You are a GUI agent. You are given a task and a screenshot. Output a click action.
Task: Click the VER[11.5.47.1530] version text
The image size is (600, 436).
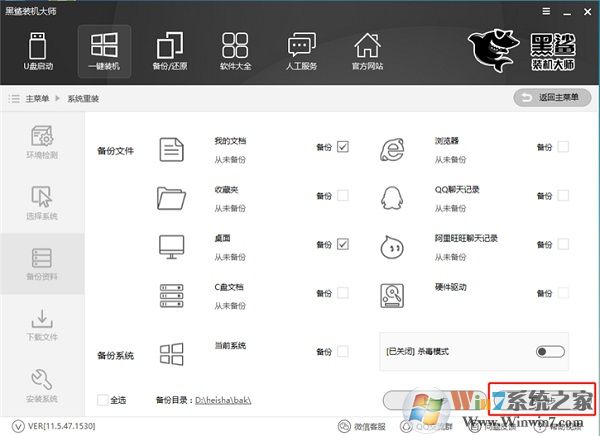(62, 426)
